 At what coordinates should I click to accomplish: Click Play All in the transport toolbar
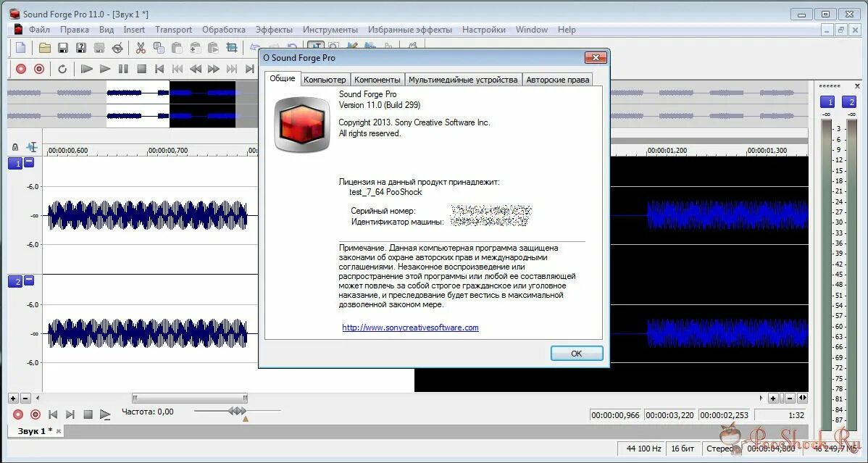[x=86, y=70]
